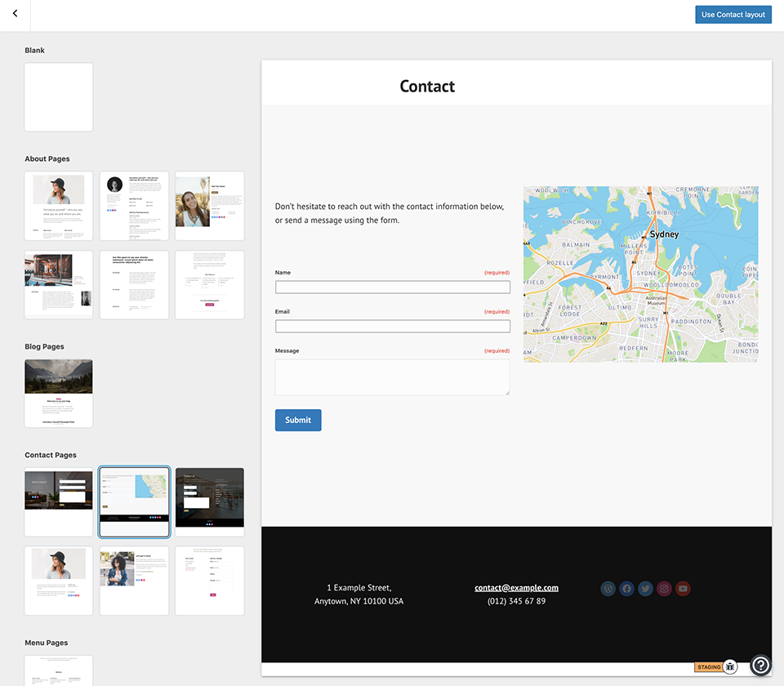
Task: Click the YouTube social icon in footer
Action: [683, 589]
